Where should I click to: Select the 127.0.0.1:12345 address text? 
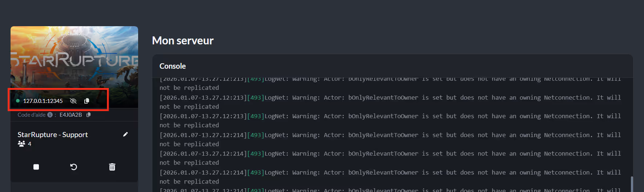(43, 101)
